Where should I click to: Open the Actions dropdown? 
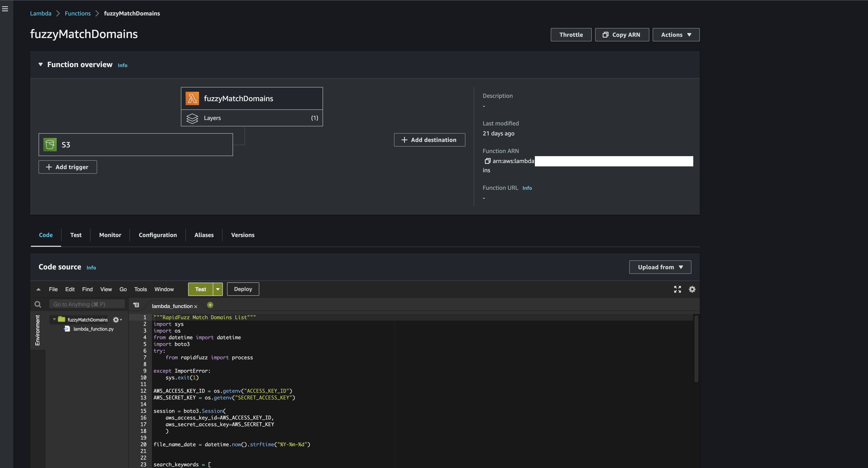click(x=676, y=35)
